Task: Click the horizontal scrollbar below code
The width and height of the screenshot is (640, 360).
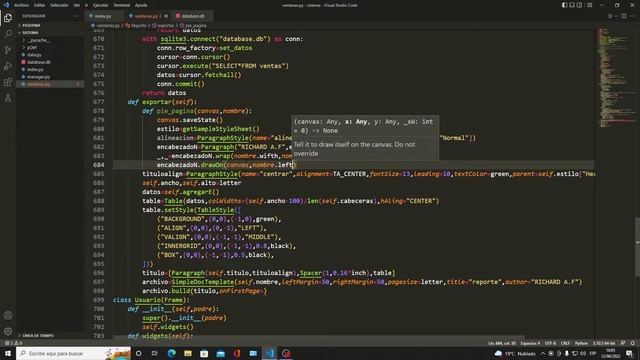Action: [318, 338]
